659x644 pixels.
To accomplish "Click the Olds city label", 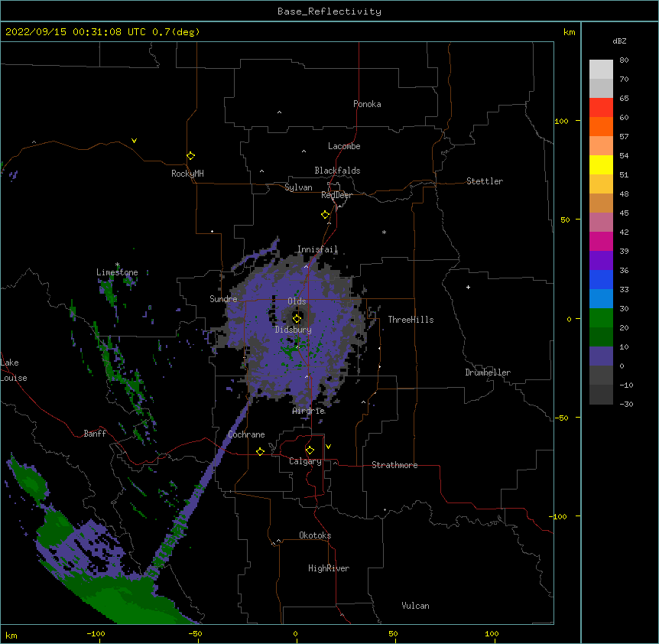I will (297, 301).
